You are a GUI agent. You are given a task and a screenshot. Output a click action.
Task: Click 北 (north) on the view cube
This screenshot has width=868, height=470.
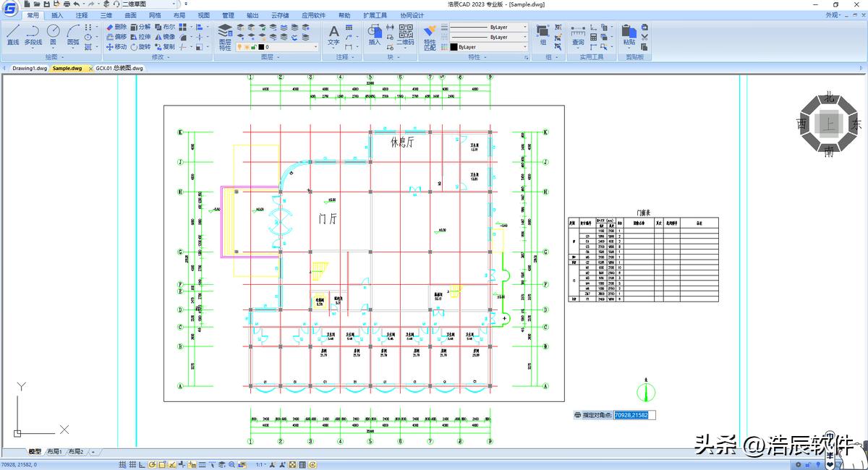[830, 97]
